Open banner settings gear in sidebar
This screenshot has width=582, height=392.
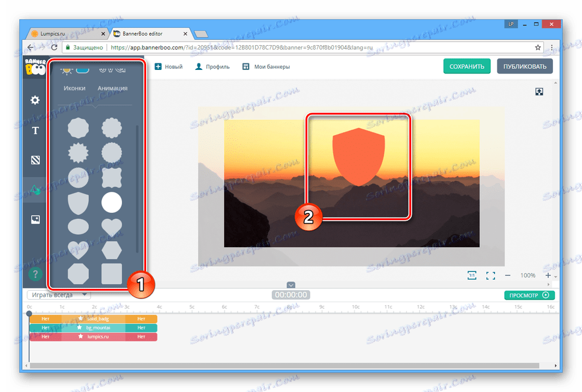tap(35, 100)
